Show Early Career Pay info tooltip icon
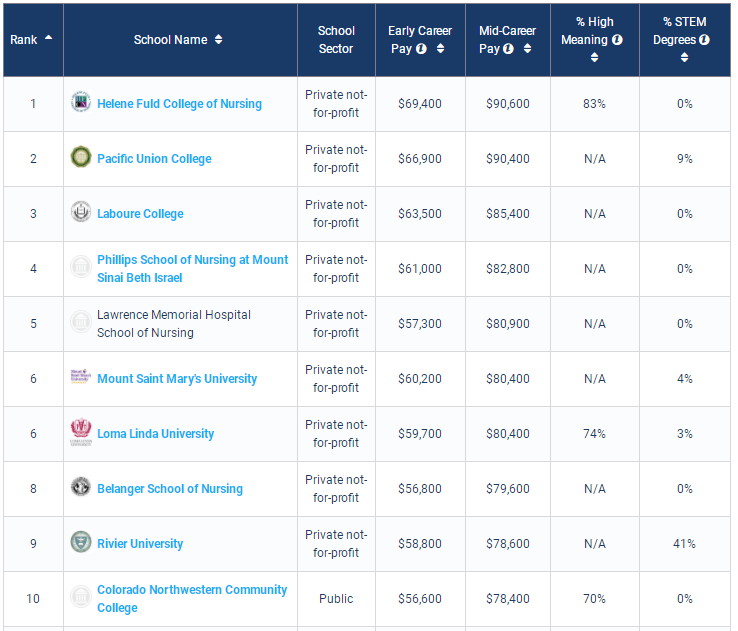The width and height of the screenshot is (738, 631). click(x=422, y=48)
